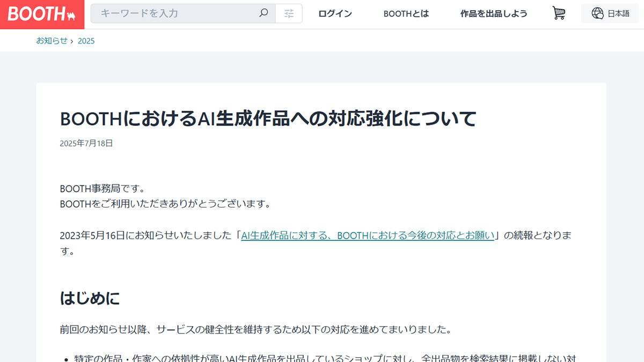Follow the AI生成作品に対する announcement link
The width and height of the screenshot is (644, 362).
(x=367, y=235)
